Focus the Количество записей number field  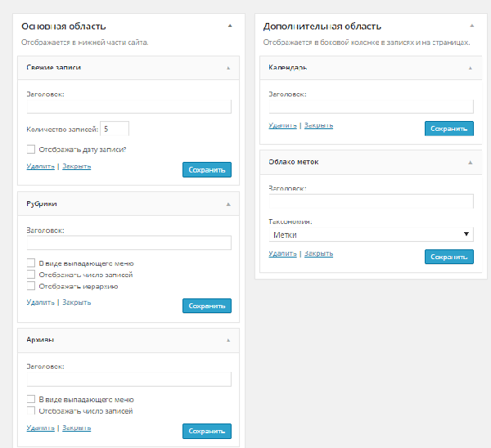[x=115, y=128]
